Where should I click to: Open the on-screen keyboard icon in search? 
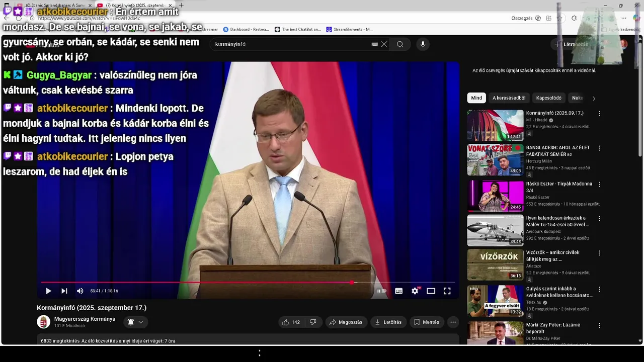point(375,44)
